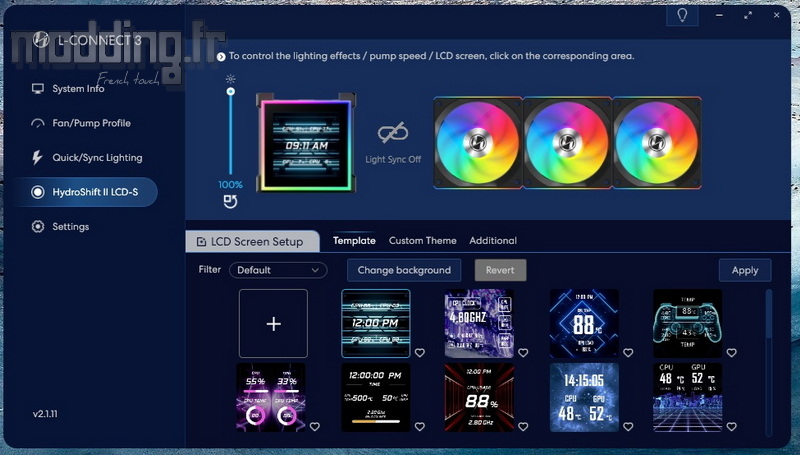Select the rightmost RGB fan
The width and height of the screenshot is (800, 455).
pos(655,142)
